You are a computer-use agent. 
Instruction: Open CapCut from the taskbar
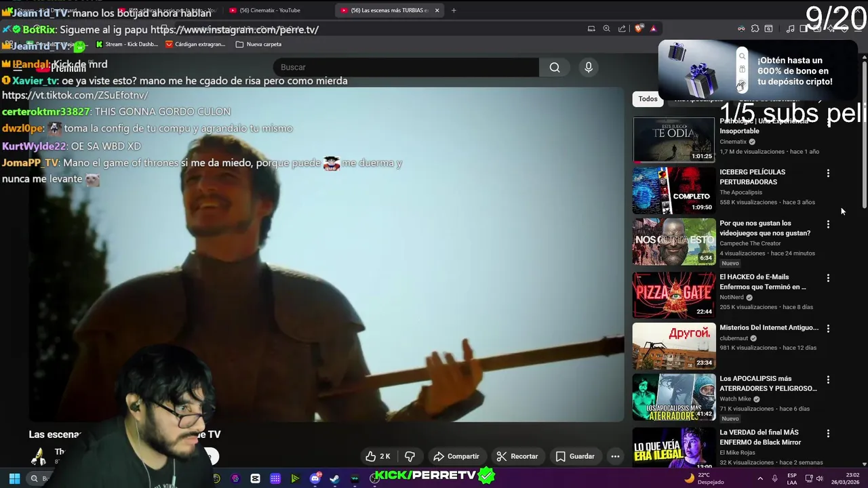pyautogui.click(x=255, y=479)
